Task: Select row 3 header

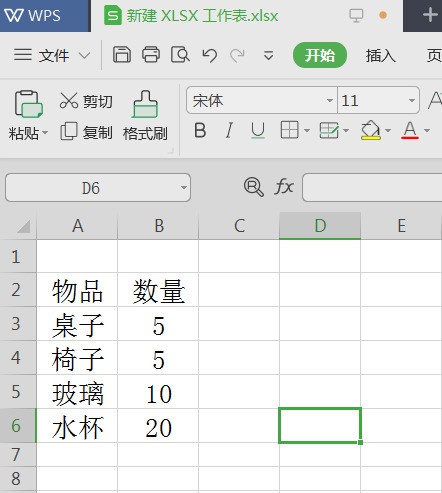Action: coord(18,324)
